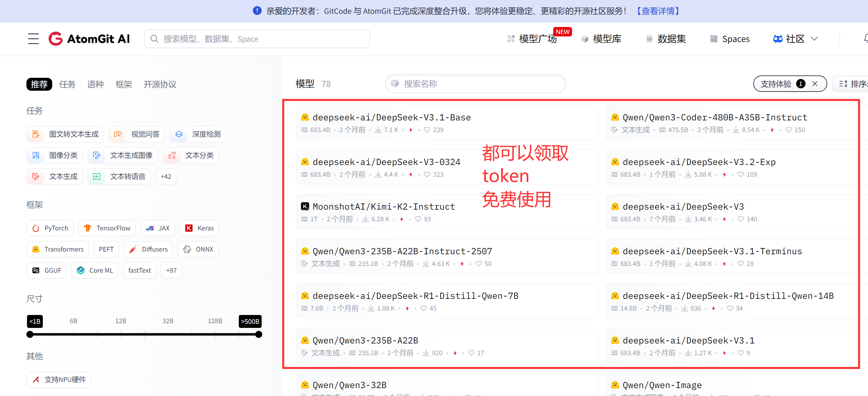Click the lightning icon on DeepSeek-V3-0324
868x396 pixels.
[411, 175]
